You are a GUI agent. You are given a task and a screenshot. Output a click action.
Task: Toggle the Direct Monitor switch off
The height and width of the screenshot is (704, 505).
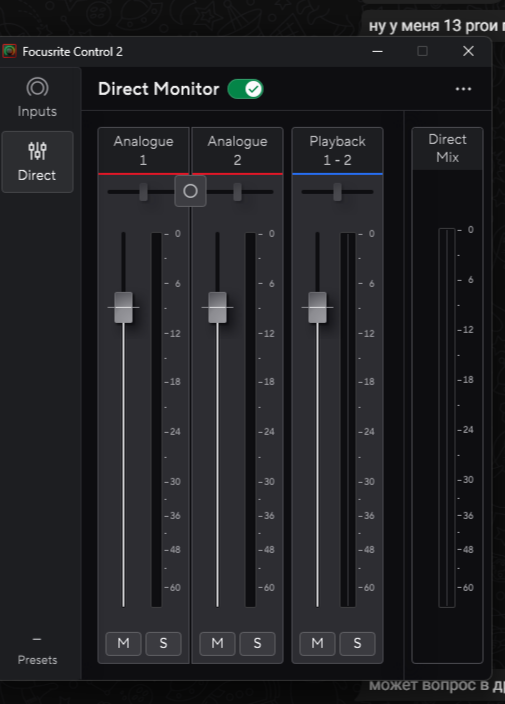coord(245,89)
